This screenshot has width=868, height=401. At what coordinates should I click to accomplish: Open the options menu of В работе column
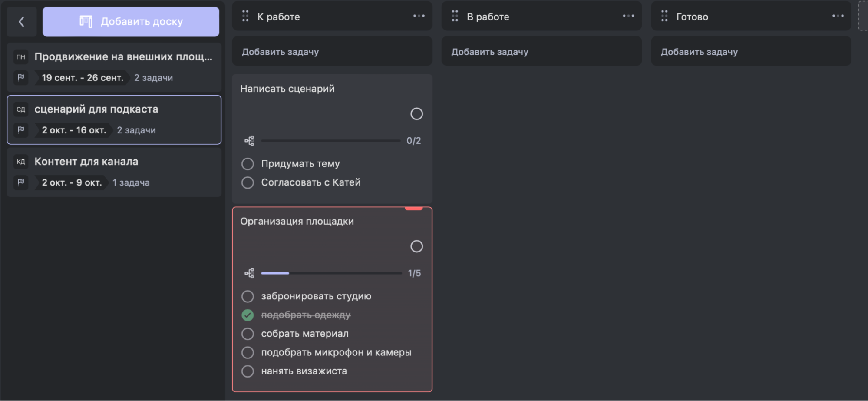tap(627, 16)
